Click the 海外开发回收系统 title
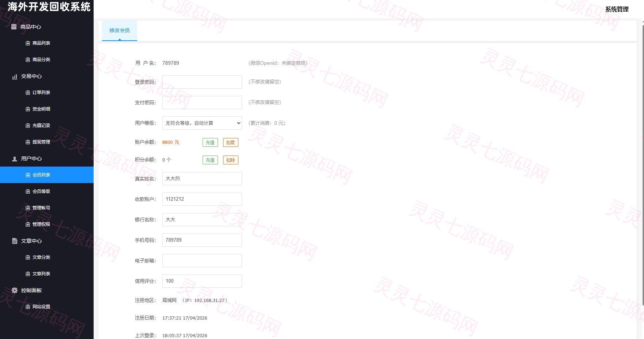Screen dimensions: 644x339 pos(49,7)
